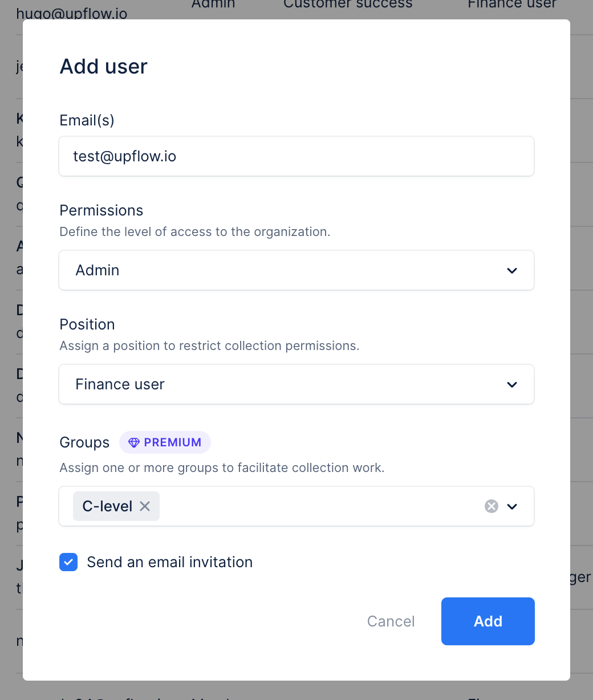Screen dimensions: 593x700
Task: Click the diamond icon in the Premium badge
Action: (x=134, y=443)
